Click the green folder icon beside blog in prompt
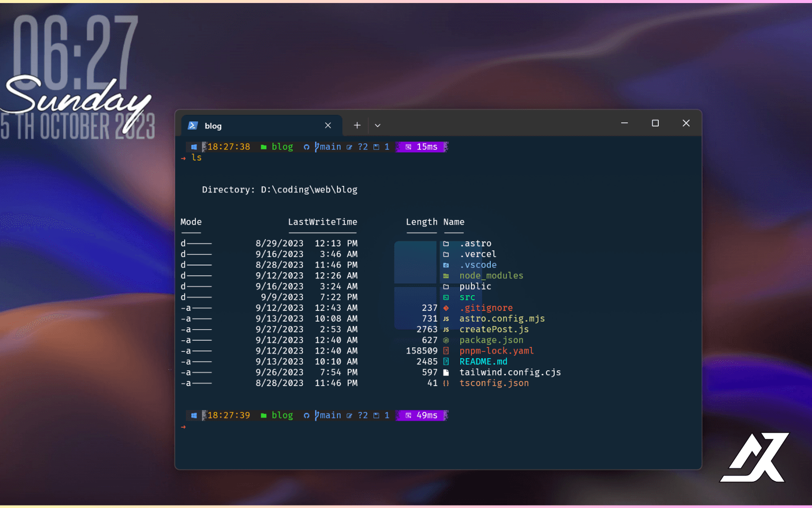The image size is (812, 508). tap(264, 147)
